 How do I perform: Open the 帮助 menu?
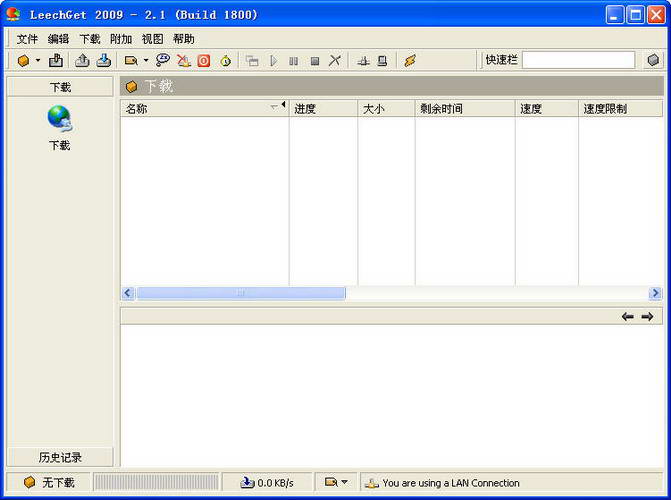(x=184, y=39)
